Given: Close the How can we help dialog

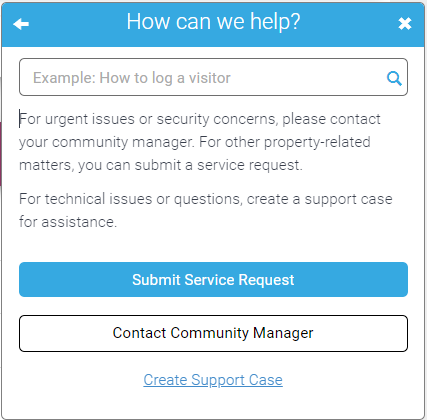Looking at the screenshot, I should click(x=405, y=24).
